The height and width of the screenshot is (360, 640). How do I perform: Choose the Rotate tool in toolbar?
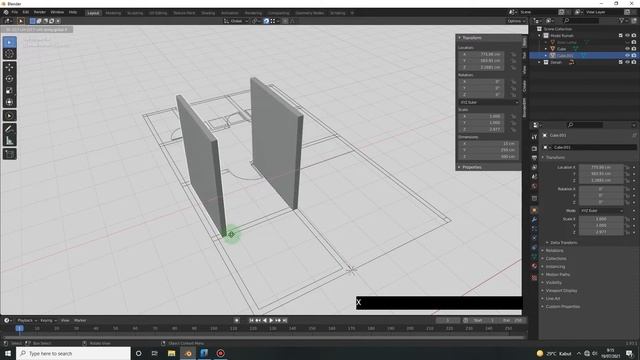(10, 79)
